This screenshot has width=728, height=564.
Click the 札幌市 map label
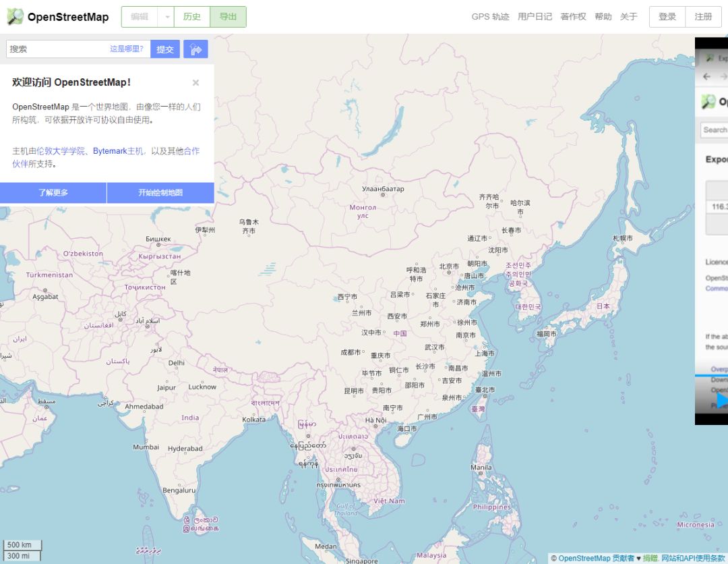(x=623, y=238)
